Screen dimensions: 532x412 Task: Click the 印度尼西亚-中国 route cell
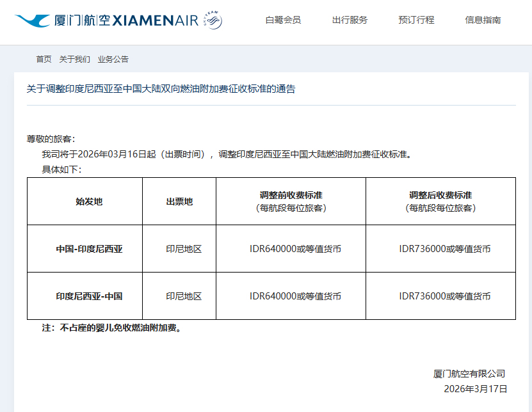(x=89, y=296)
